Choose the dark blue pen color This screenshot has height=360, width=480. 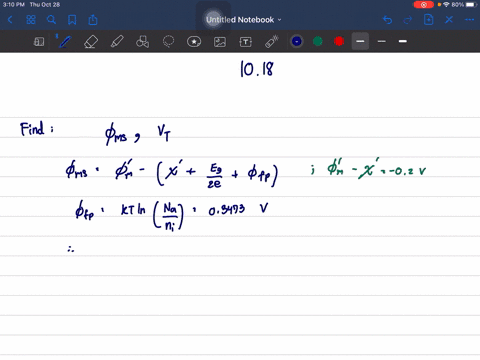coord(297,41)
